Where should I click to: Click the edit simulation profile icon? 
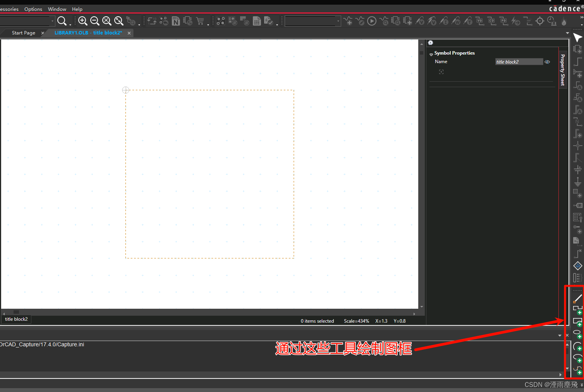coord(360,21)
